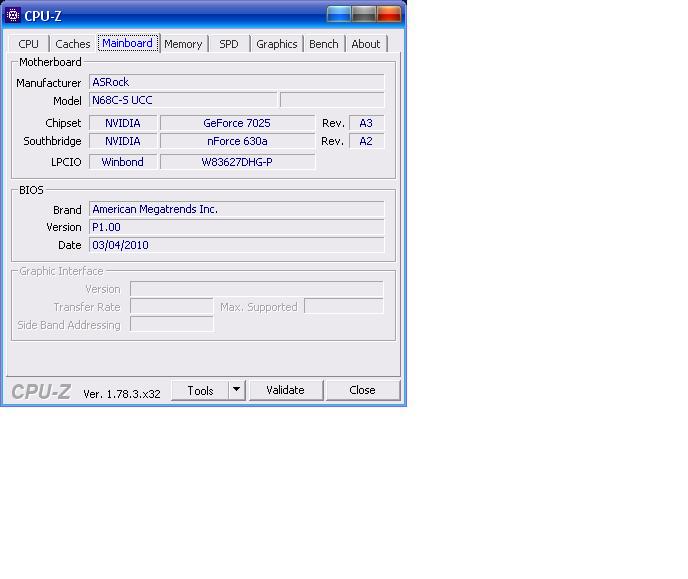The image size is (688, 579).
Task: Select the N68C-S UCC model field
Action: tap(182, 100)
